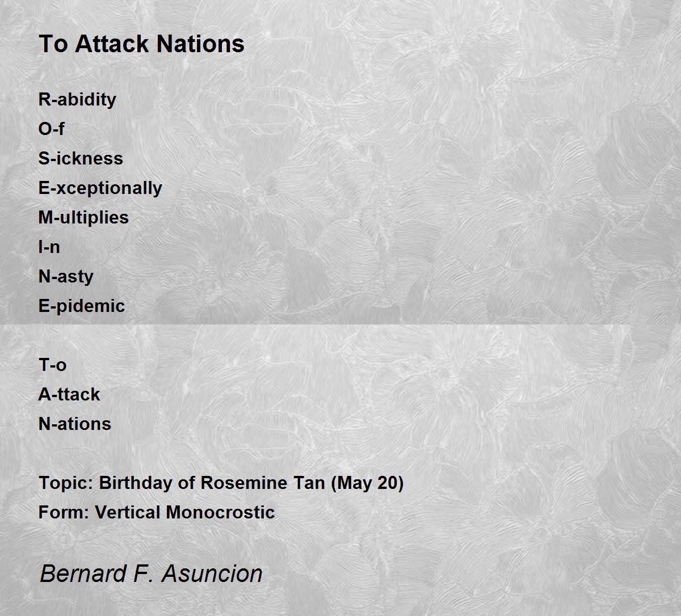Click the word Monocrostic

click(220, 512)
